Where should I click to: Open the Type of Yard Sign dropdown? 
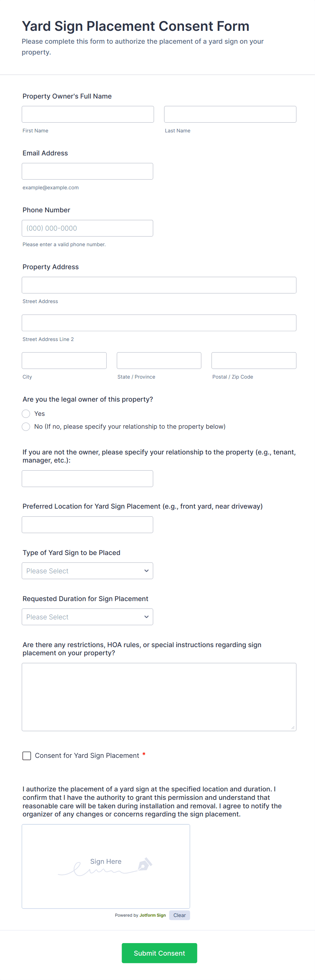coord(87,571)
